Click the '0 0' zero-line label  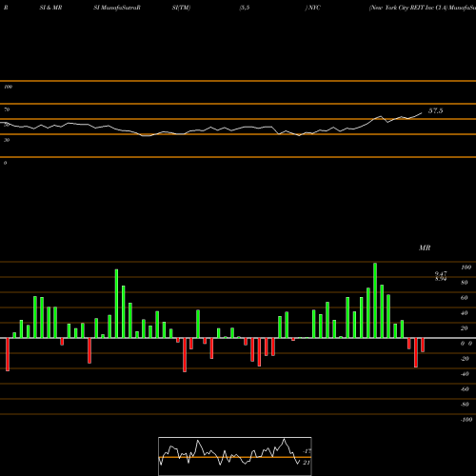[466, 344]
